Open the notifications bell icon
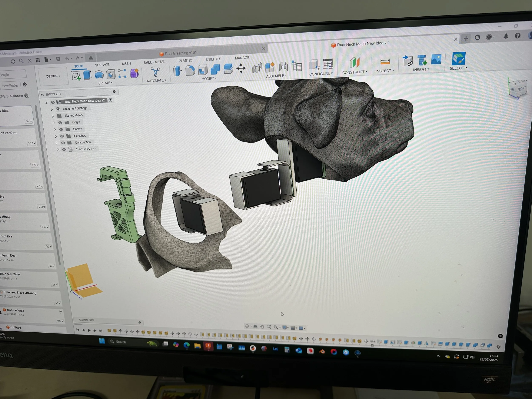 click(506, 36)
